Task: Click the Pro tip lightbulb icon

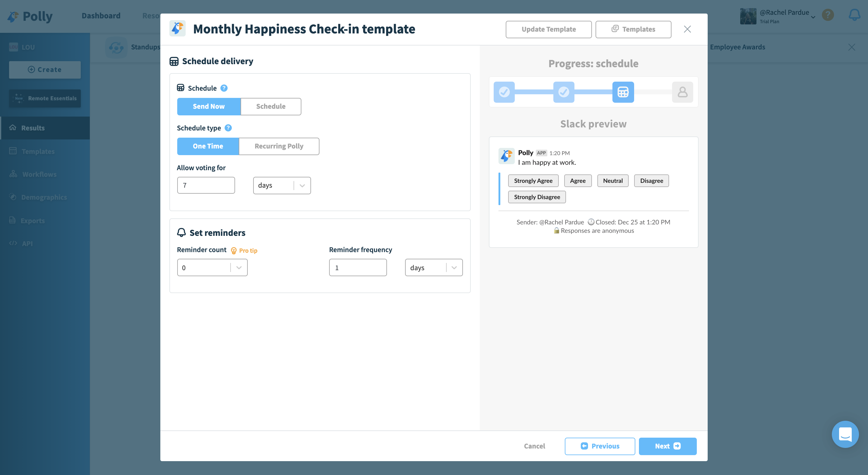Action: pyautogui.click(x=234, y=251)
